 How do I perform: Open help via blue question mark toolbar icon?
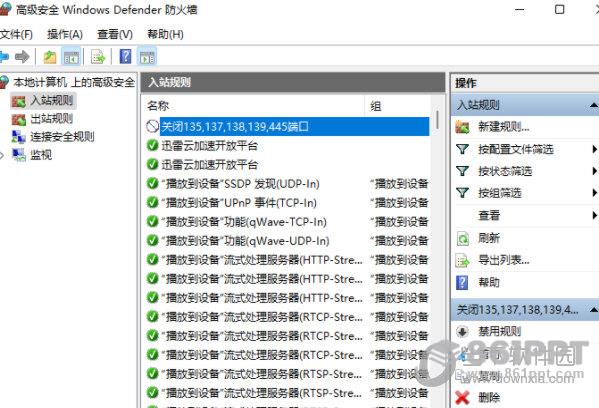coord(125,57)
